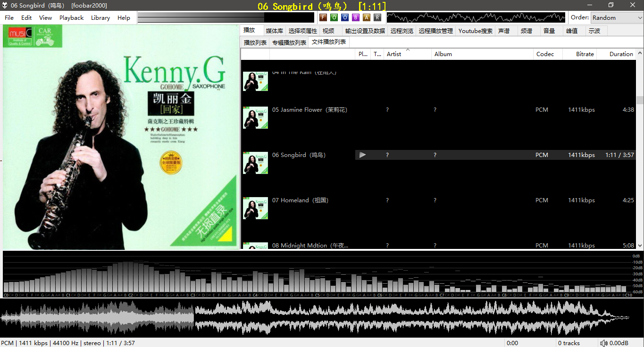Click the 1:11 / 3:57 duration cell of Songbird
Viewport: 644px width, 347px height.
(620, 155)
